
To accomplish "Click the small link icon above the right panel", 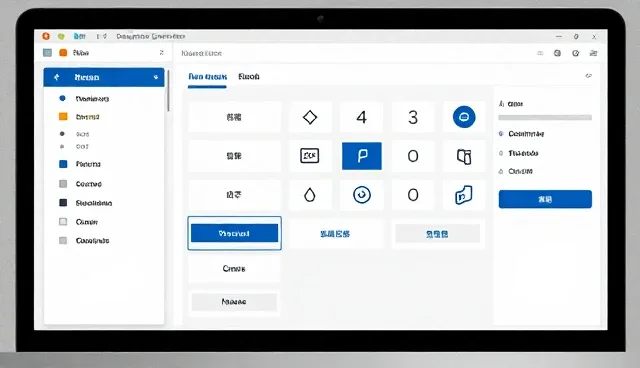I will click(589, 75).
